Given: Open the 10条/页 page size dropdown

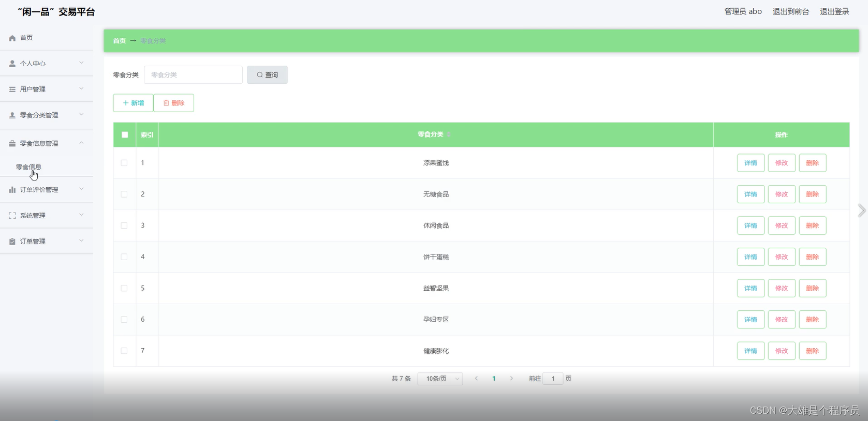Looking at the screenshot, I should (x=440, y=379).
